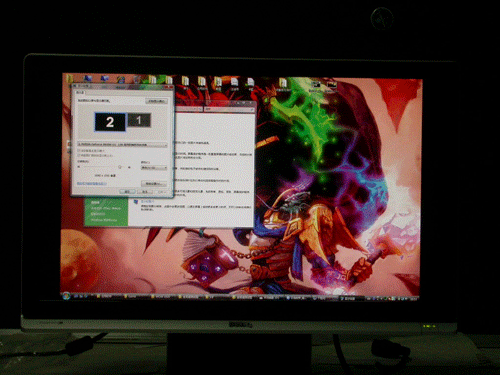
Task: Select the Monitor tab in the dialog
Action: tap(80, 92)
